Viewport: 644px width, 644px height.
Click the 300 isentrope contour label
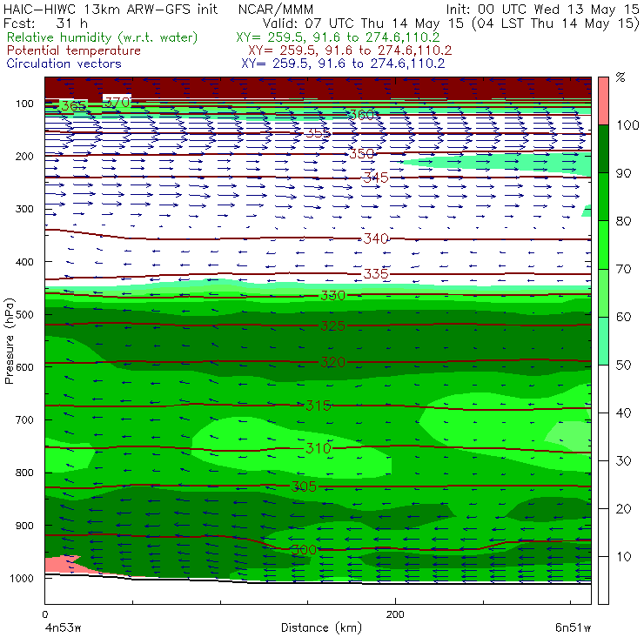click(304, 549)
